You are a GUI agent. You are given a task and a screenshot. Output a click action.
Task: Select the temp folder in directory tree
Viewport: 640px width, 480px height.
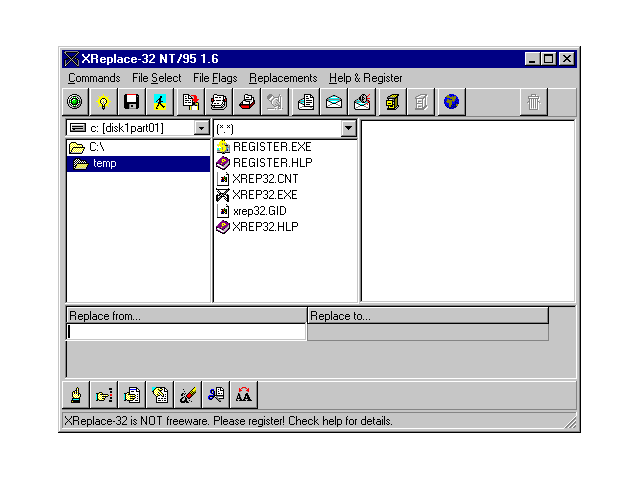104,163
